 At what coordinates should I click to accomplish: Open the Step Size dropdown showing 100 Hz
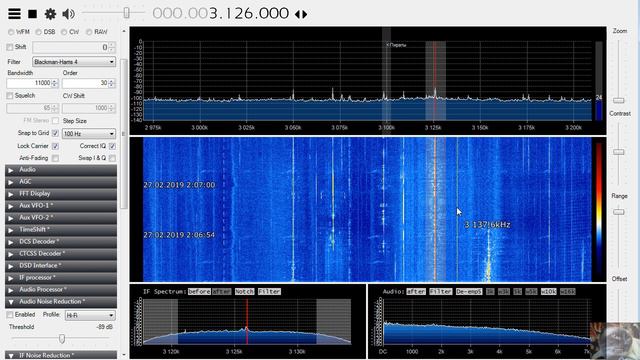coord(89,133)
